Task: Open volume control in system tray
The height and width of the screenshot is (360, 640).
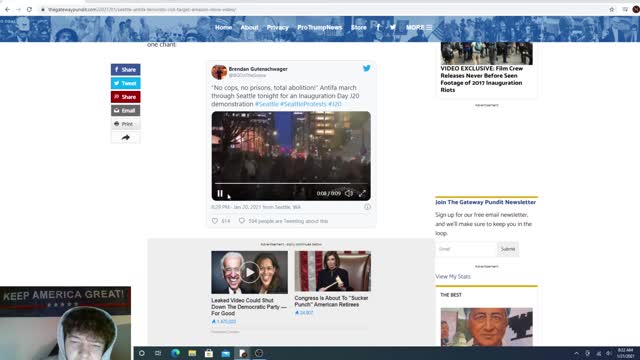Action: pos(609,353)
